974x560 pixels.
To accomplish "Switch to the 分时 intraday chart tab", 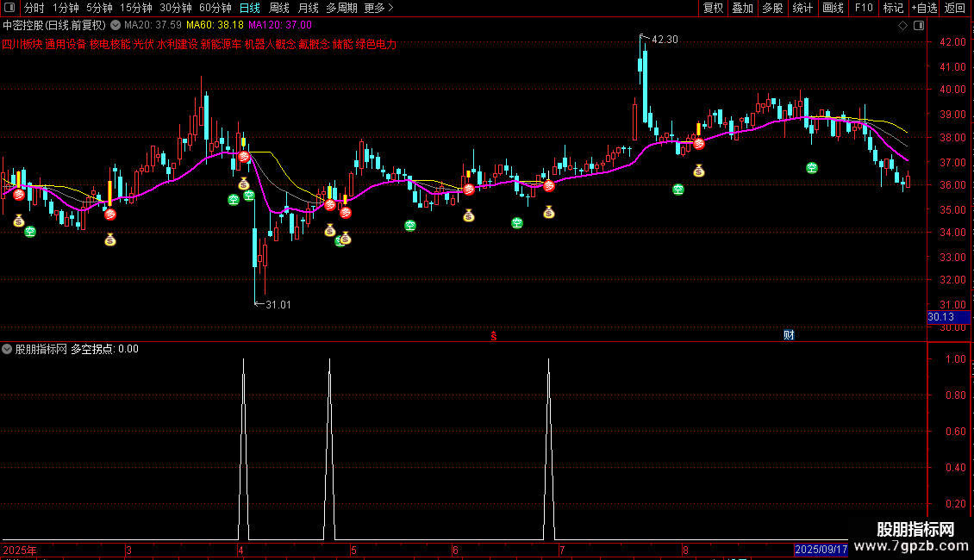I will click(x=34, y=8).
